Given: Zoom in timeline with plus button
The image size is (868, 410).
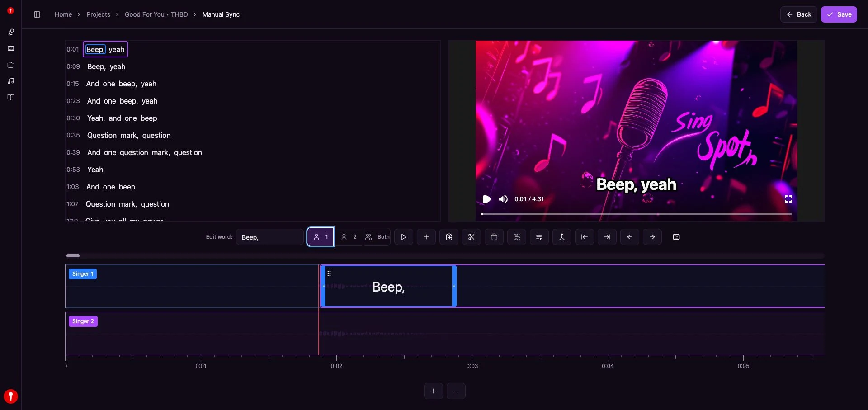Looking at the screenshot, I should coord(434,391).
